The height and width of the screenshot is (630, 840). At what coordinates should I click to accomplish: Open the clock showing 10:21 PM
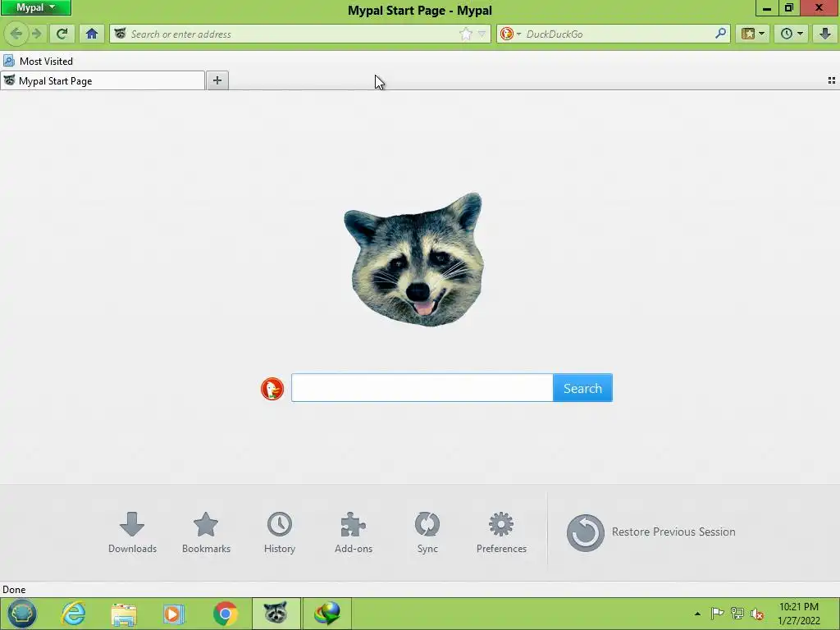point(799,614)
